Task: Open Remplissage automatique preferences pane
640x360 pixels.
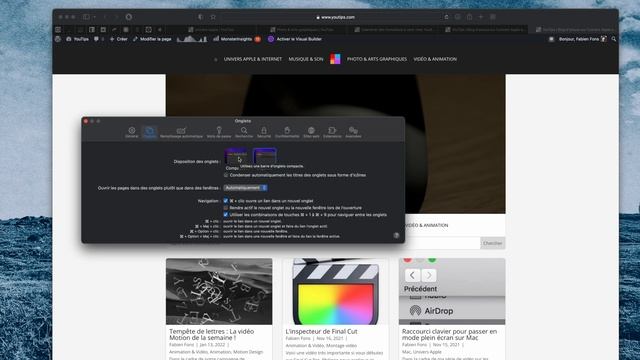Action: pos(181,132)
